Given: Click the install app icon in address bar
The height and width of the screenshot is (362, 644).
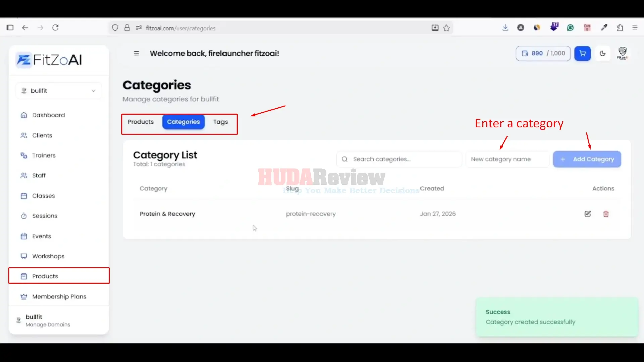Looking at the screenshot, I should coord(435,28).
